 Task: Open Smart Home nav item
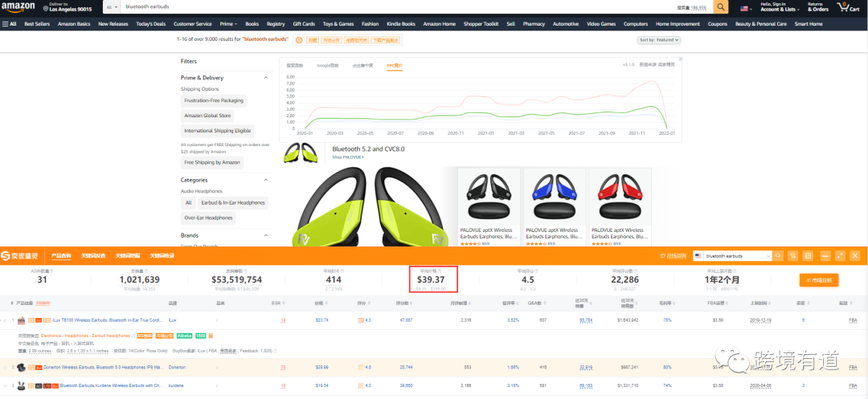click(x=809, y=24)
